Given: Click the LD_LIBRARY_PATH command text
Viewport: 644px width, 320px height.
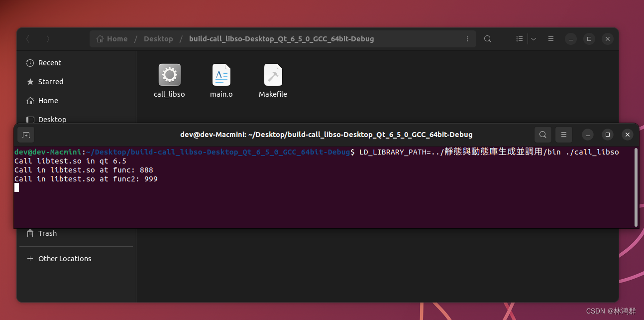Looking at the screenshot, I should (x=489, y=152).
